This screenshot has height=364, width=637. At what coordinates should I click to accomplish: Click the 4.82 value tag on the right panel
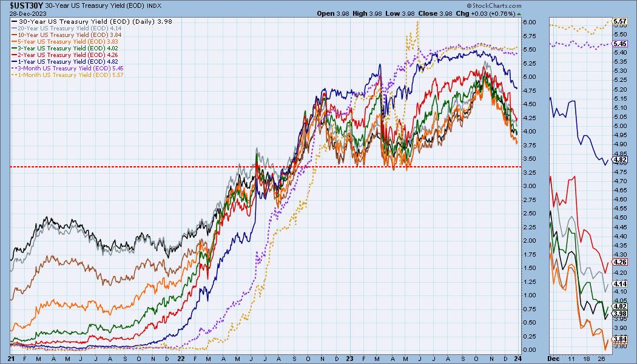[620, 160]
